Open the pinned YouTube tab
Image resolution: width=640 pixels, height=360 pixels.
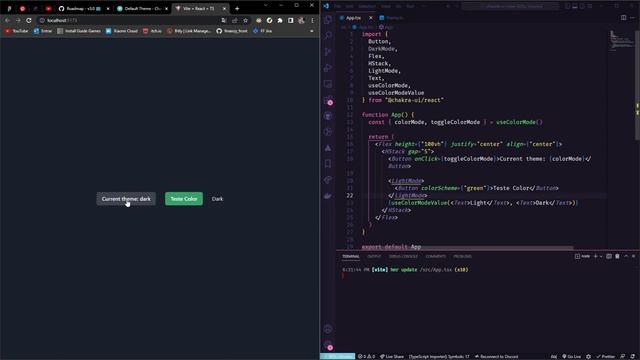tap(48, 8)
